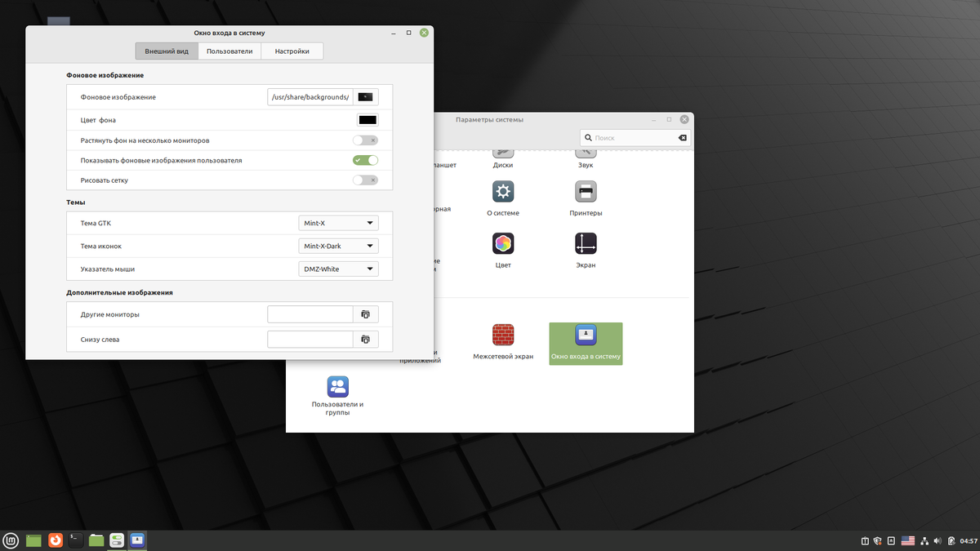Open the «Экран» display settings icon
The image size is (980, 551).
point(586,244)
